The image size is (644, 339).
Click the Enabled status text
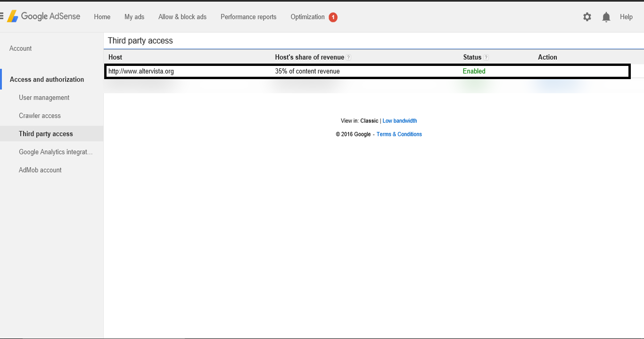click(x=474, y=72)
